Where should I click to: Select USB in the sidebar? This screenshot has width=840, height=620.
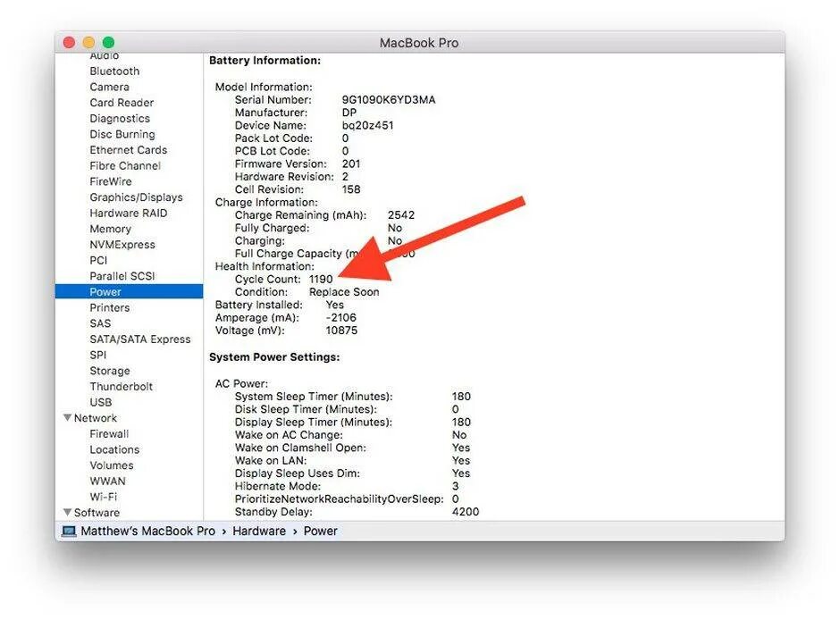click(x=101, y=402)
